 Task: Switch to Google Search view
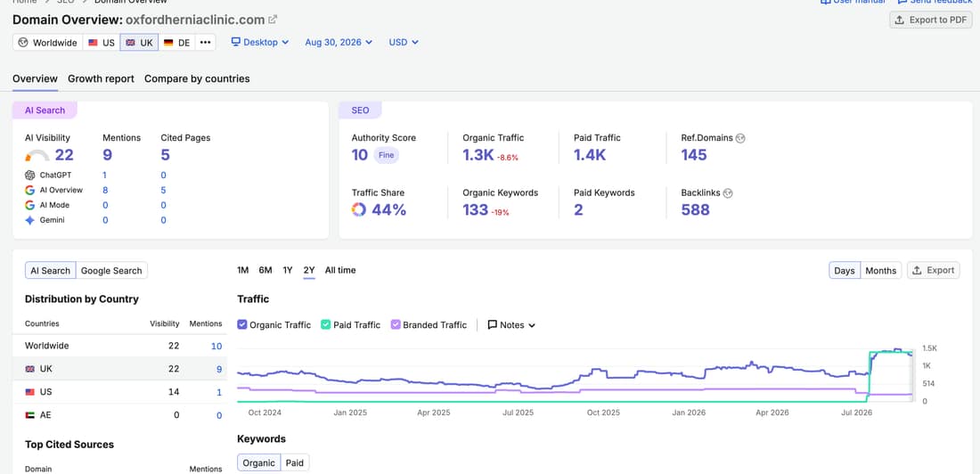coord(112,271)
